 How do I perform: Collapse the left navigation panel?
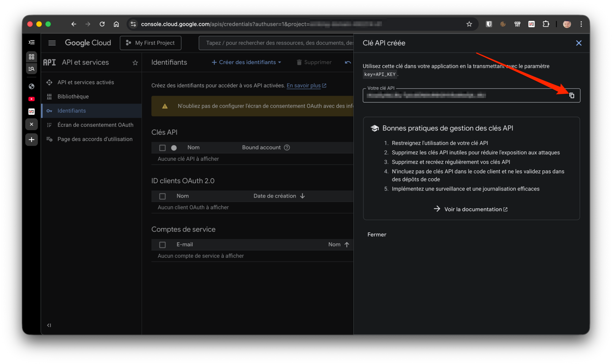[x=49, y=325]
